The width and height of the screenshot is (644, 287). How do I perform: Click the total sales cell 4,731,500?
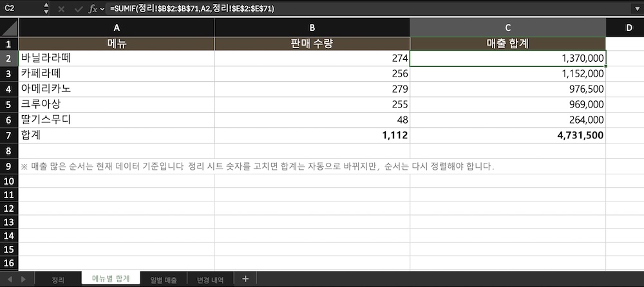[x=508, y=136]
